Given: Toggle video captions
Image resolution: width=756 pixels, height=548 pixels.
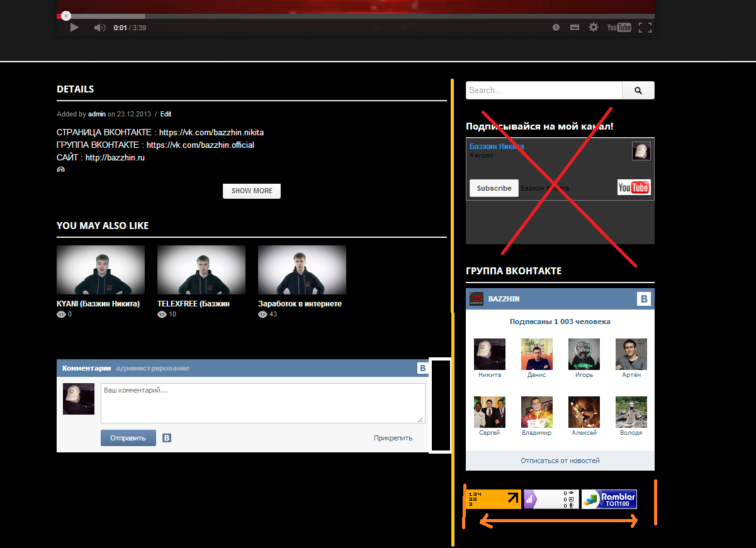Looking at the screenshot, I should [574, 28].
